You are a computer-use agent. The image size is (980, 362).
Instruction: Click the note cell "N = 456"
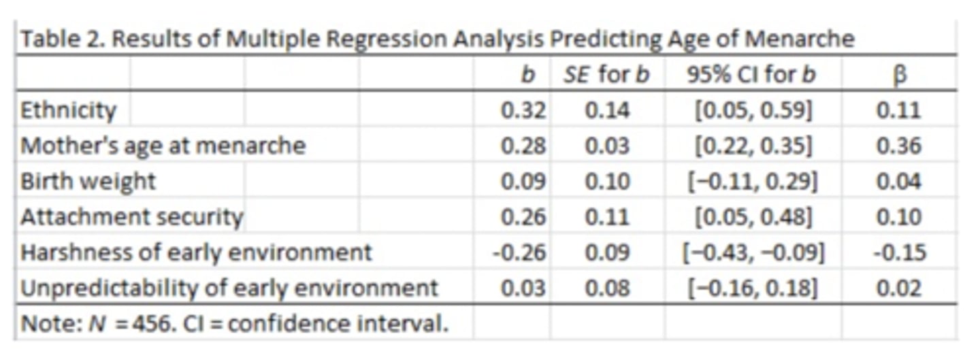click(234, 323)
